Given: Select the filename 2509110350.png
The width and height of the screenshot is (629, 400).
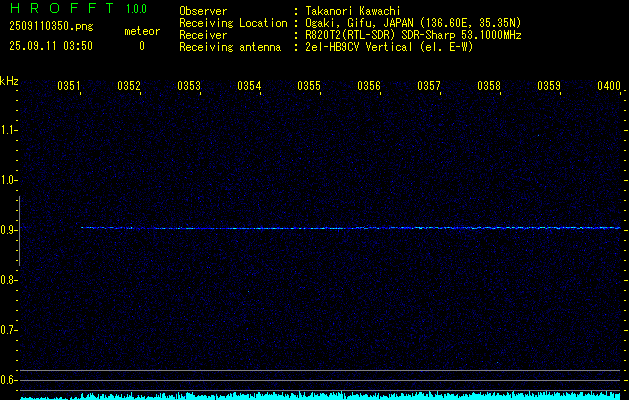Looking at the screenshot, I should [x=51, y=26].
